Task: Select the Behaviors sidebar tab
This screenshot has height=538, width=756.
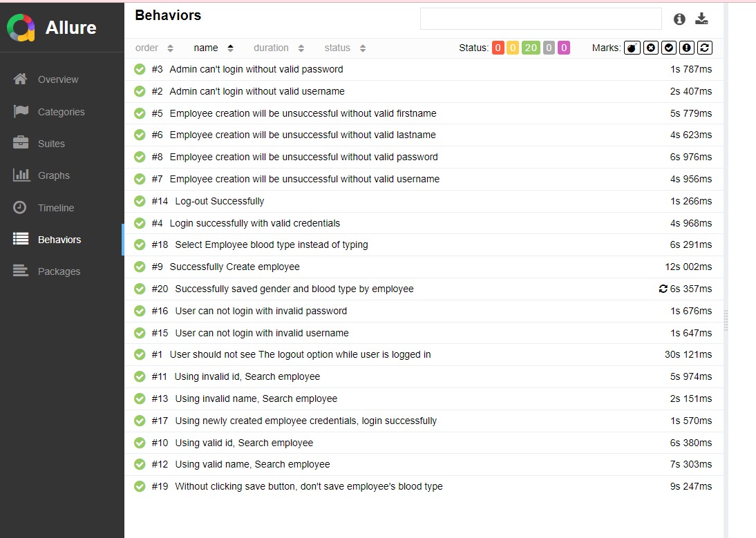Action: (x=59, y=240)
